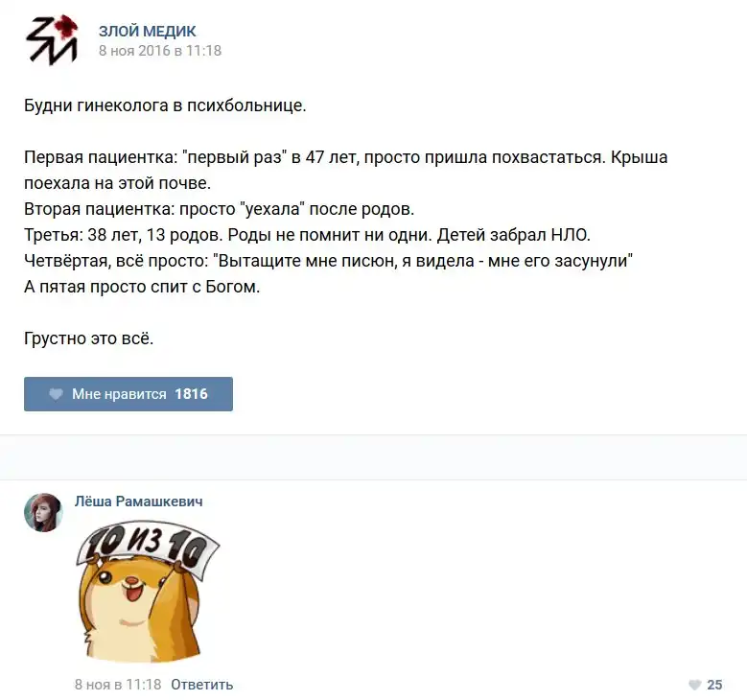Open the hamster 10 из 10 sticker
The height and width of the screenshot is (700, 747).
(147, 592)
